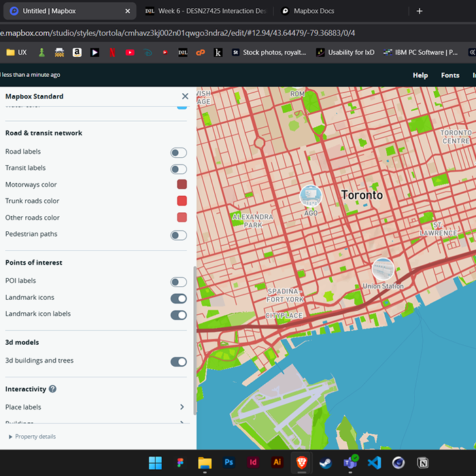476x476 pixels.
Task: Open Photoshop from the taskbar
Action: click(229, 462)
